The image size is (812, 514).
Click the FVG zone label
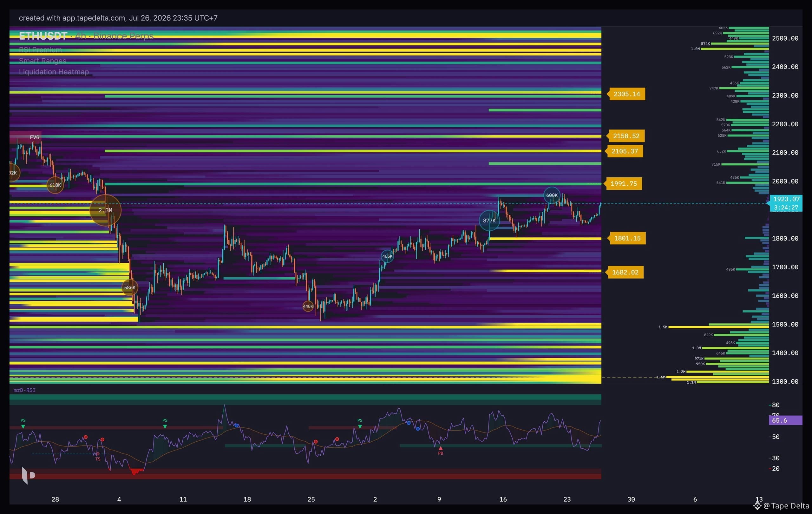coord(34,137)
